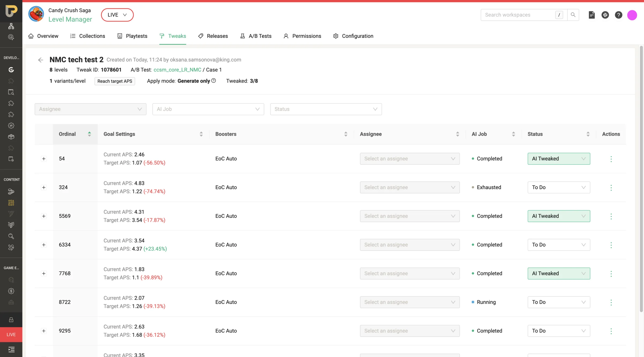
Task: Open the Playtests tab
Action: tap(132, 36)
